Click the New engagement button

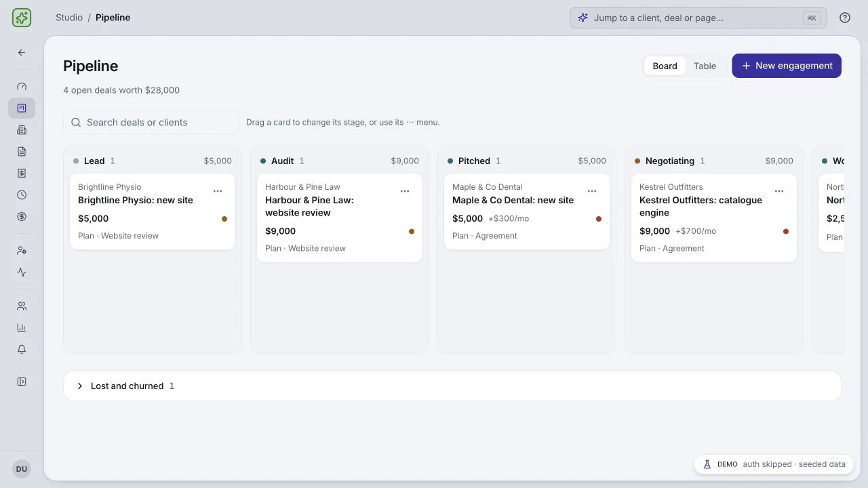[x=787, y=66]
